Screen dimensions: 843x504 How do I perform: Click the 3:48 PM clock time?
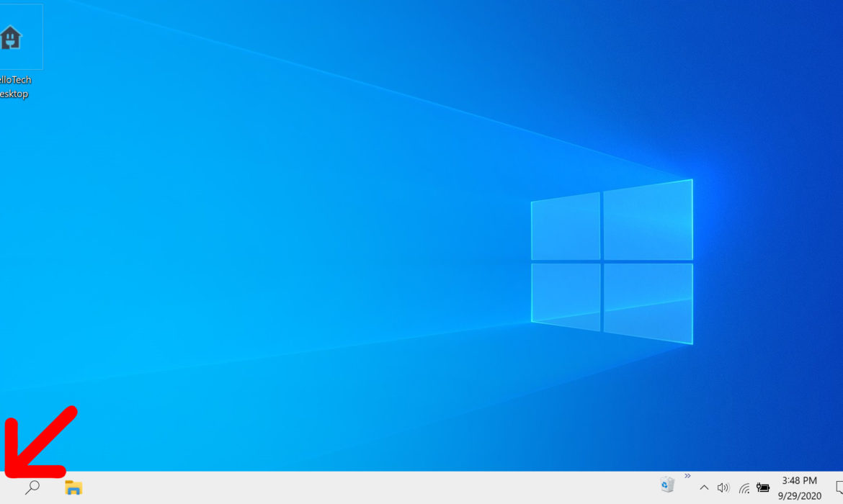point(799,480)
